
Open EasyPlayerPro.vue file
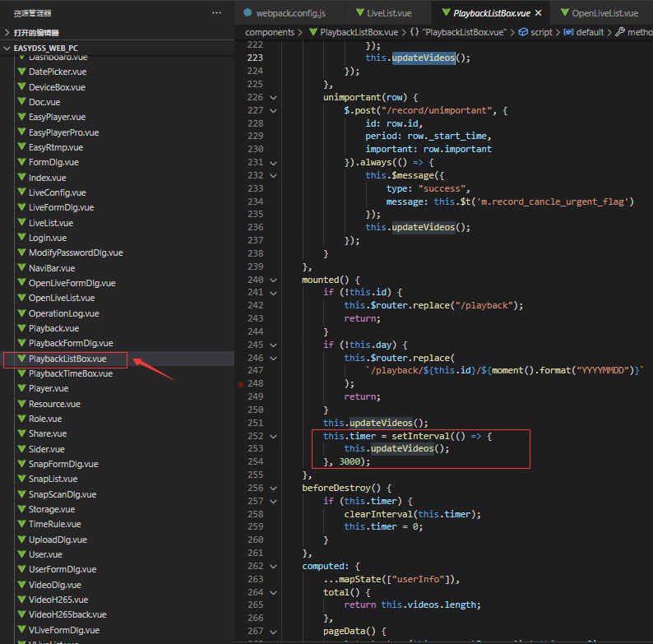click(63, 132)
